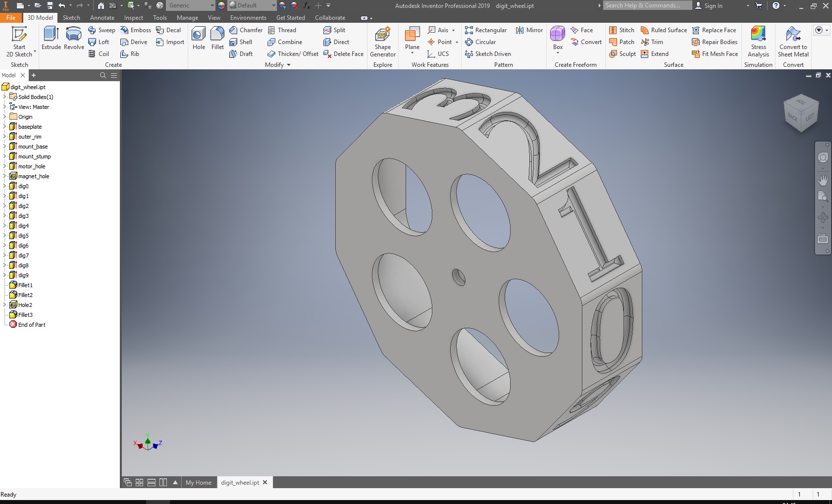Switch to the Sketch ribbon tab
Viewport: 832px width, 504px height.
[71, 17]
